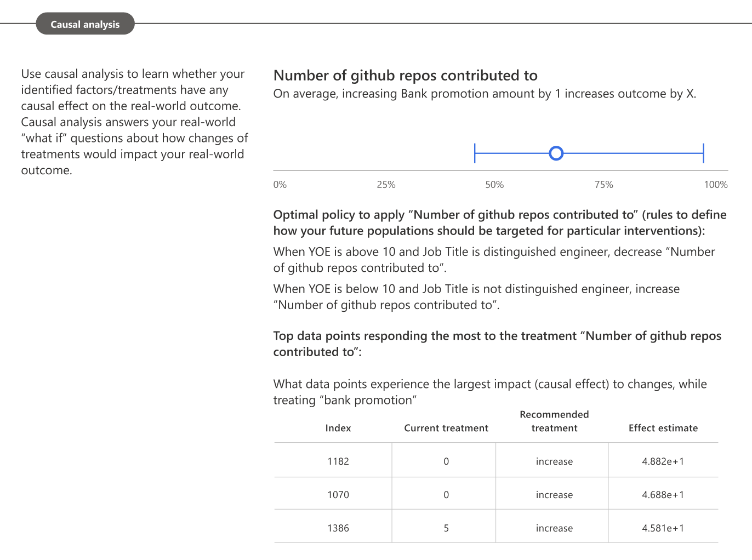Viewport: 752px width, 560px height.
Task: Sort by the Current treatment column header
Action: (446, 428)
